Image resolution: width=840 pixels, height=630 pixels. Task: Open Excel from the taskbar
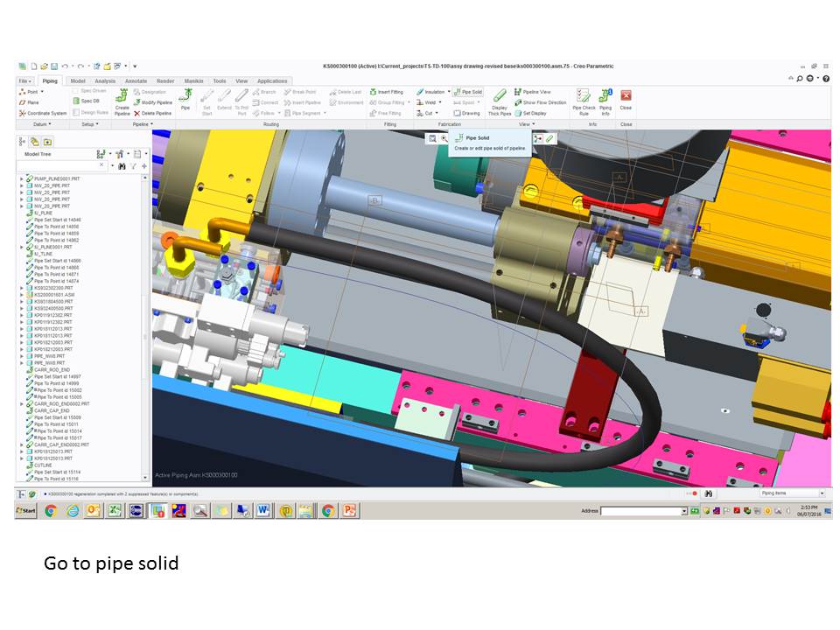click(x=115, y=510)
